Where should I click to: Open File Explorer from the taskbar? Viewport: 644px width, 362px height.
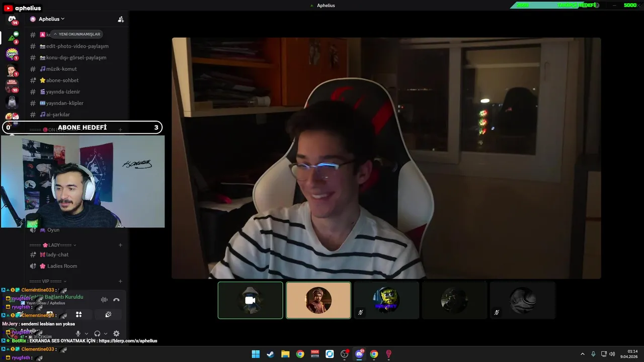pyautogui.click(x=285, y=354)
